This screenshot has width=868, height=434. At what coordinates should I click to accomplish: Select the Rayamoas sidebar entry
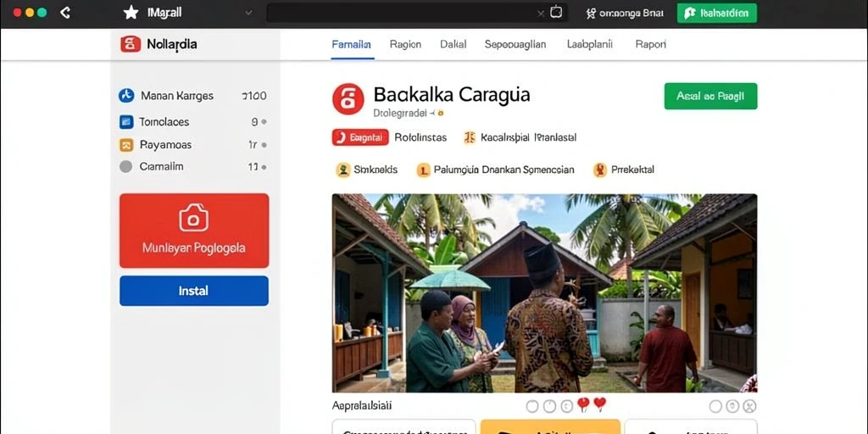[x=192, y=145]
